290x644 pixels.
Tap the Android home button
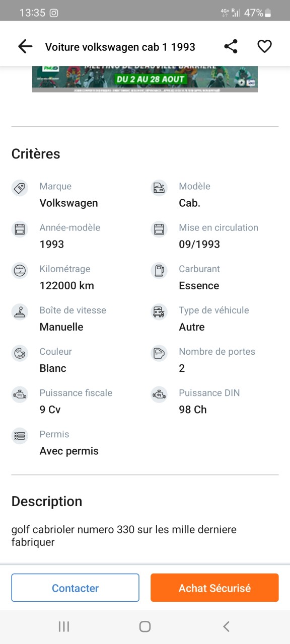pos(145,626)
